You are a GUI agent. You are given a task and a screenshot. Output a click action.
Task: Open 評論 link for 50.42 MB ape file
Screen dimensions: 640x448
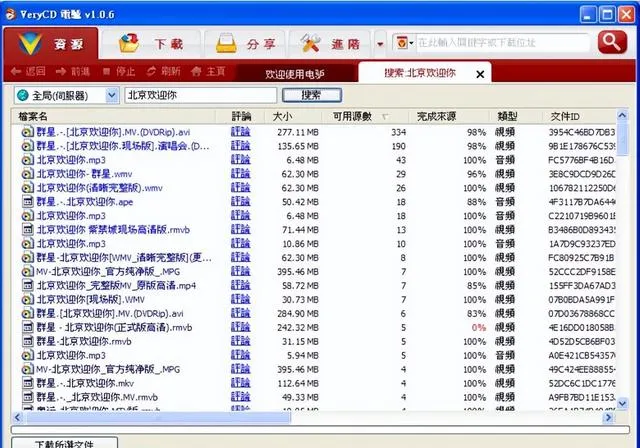click(x=240, y=202)
